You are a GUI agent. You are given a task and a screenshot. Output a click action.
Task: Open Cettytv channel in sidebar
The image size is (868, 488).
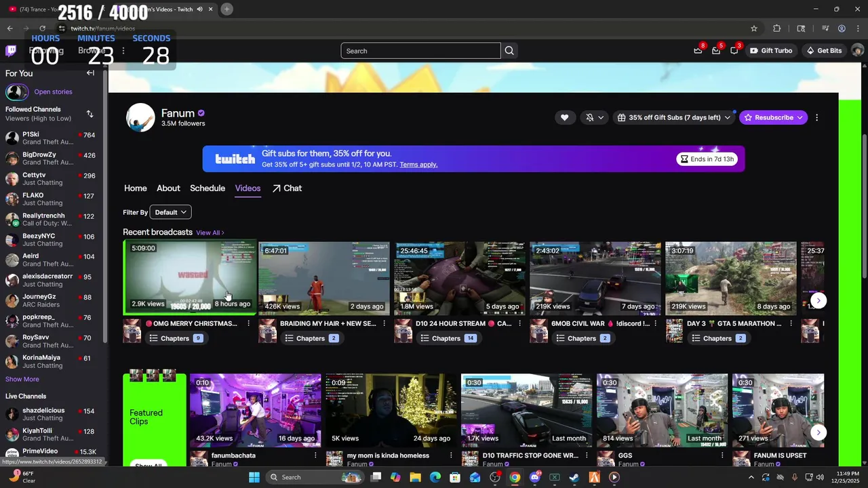[x=52, y=179]
